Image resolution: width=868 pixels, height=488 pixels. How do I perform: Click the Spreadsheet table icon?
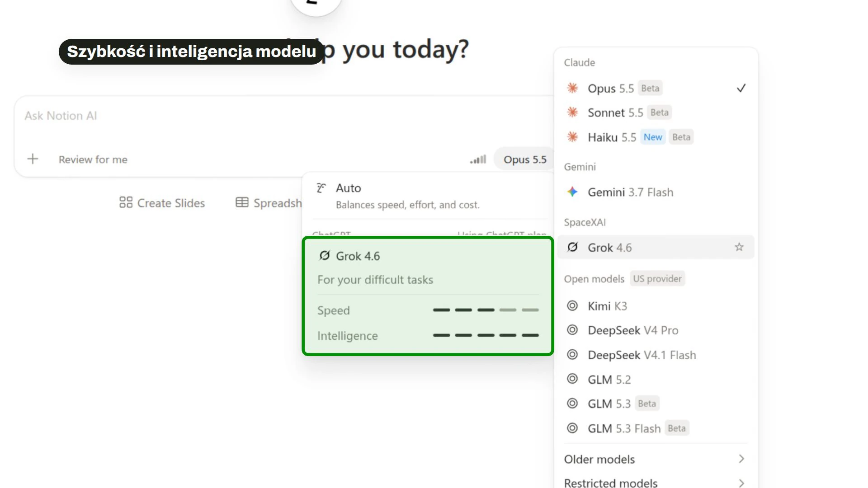242,202
